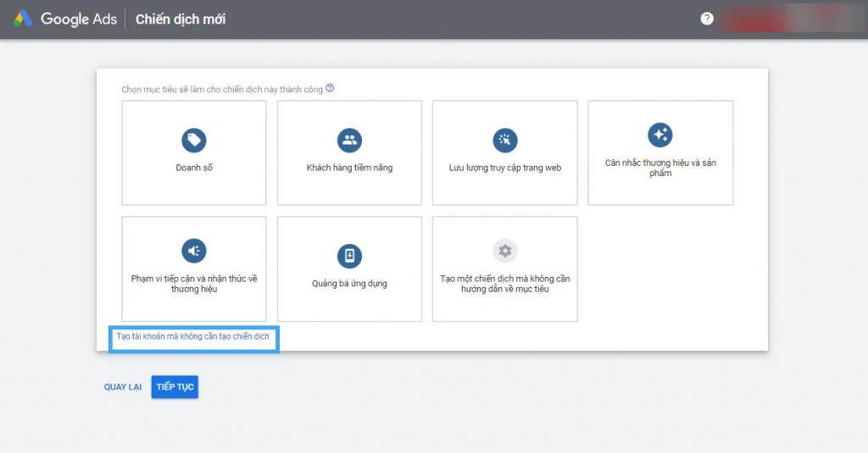Click the Google Ads logo icon
The image size is (868, 453).
point(23,19)
